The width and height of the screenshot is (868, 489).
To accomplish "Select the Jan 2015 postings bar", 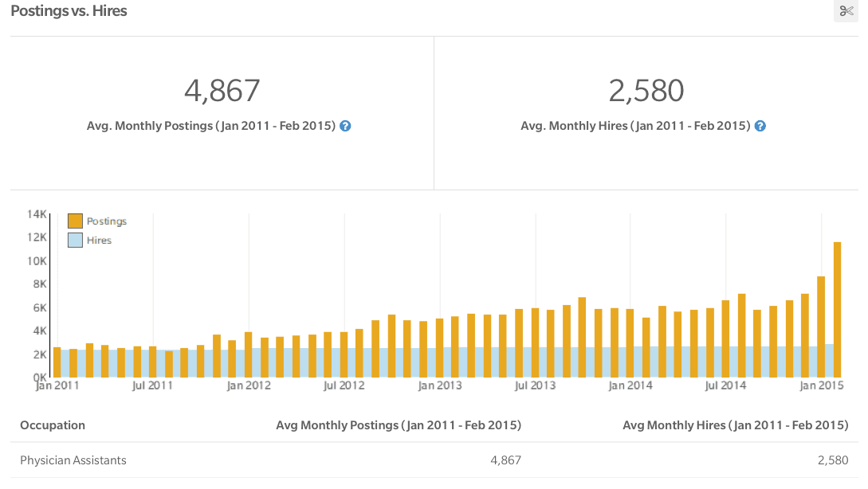I will tap(821, 327).
